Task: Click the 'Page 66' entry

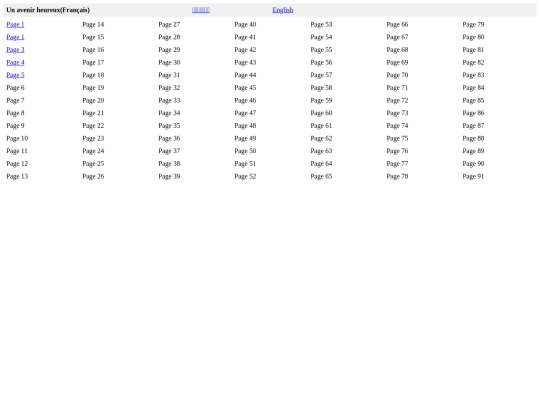Action: pos(397,24)
